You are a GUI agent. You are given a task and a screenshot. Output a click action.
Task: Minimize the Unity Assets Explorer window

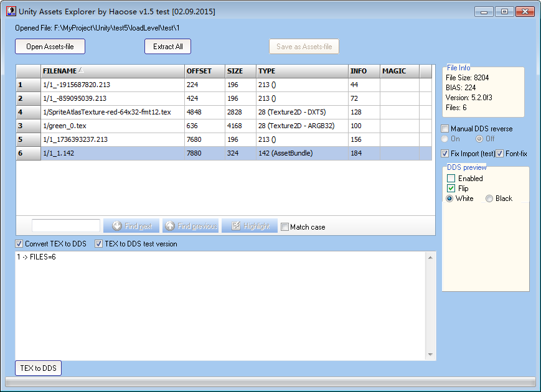[484, 12]
